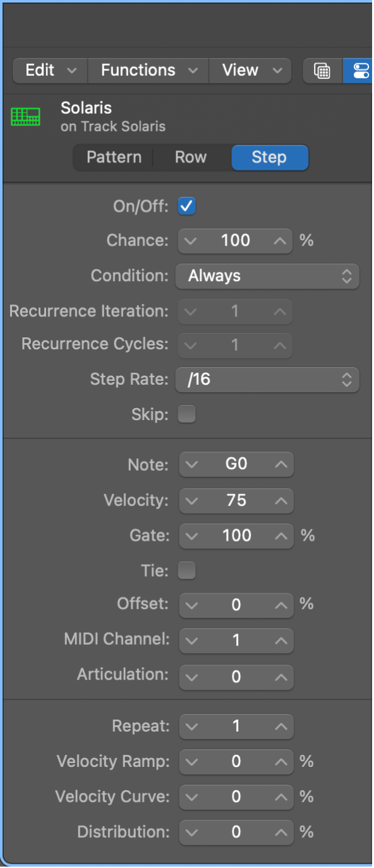Select the blue inspector toggle icon
The height and width of the screenshot is (868, 374).
click(x=360, y=71)
